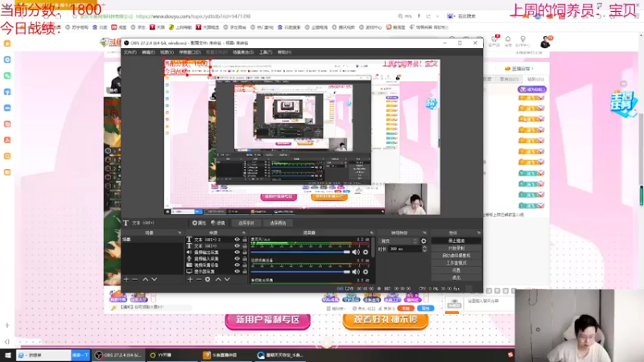This screenshot has height=362, width=644.
Task: Hide the 音频输入采集 source
Action: click(237, 258)
